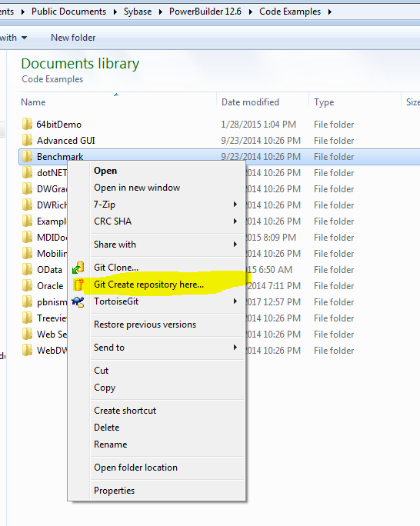Click the New folder toolbar button

click(73, 38)
